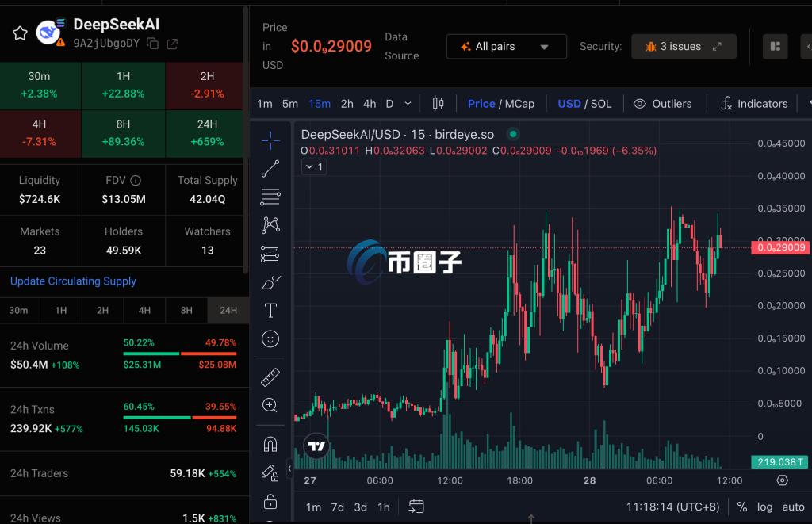Open the Fibonacci horizontal lines tool
The width and height of the screenshot is (812, 524).
coord(270,197)
